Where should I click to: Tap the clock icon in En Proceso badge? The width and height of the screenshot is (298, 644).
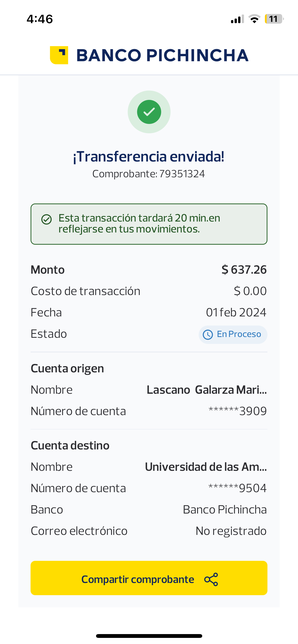(x=208, y=334)
